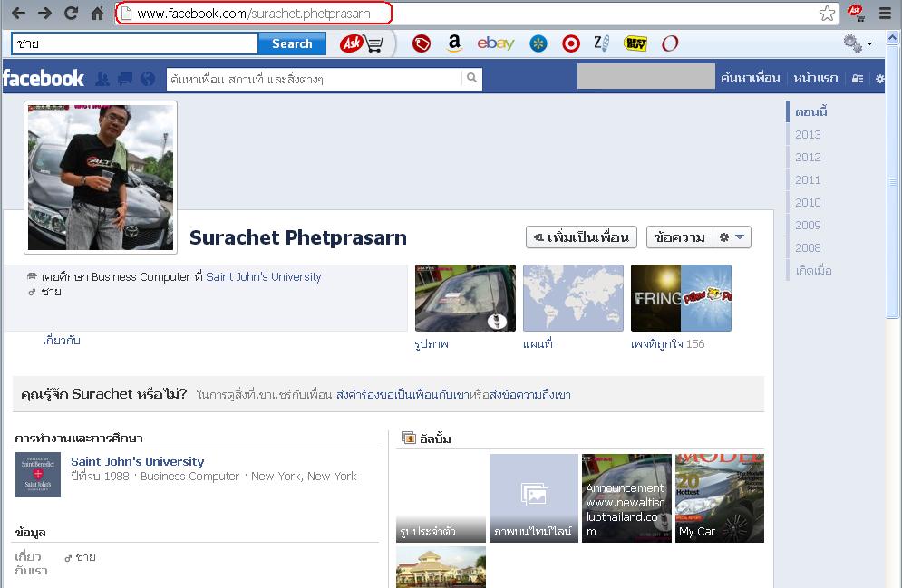Click the red tag toolbar icon
The image size is (902, 588).
coord(422,43)
